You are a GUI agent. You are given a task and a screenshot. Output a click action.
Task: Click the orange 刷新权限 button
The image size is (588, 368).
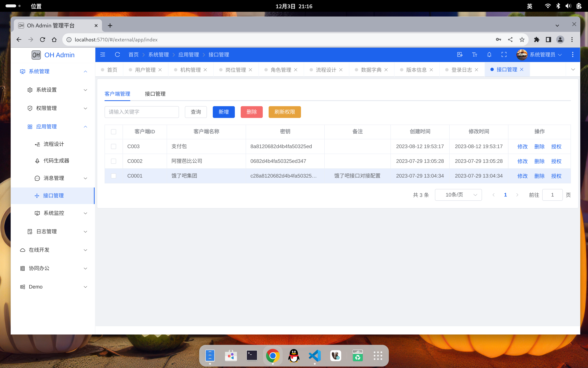tap(285, 112)
